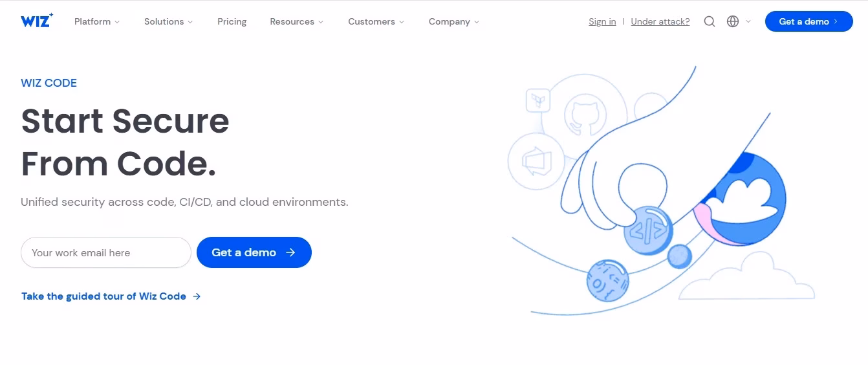
Task: Expand the Platform menu chevron
Action: 117,22
